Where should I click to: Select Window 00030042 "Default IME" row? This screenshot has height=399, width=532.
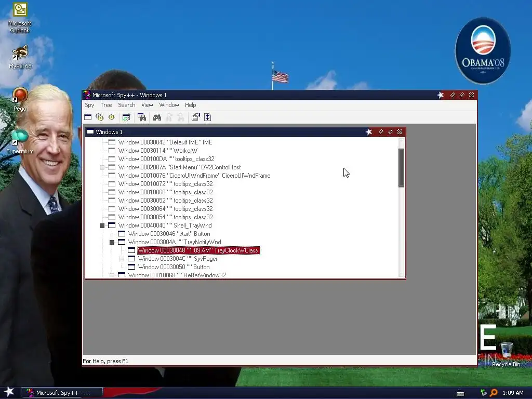pos(165,142)
